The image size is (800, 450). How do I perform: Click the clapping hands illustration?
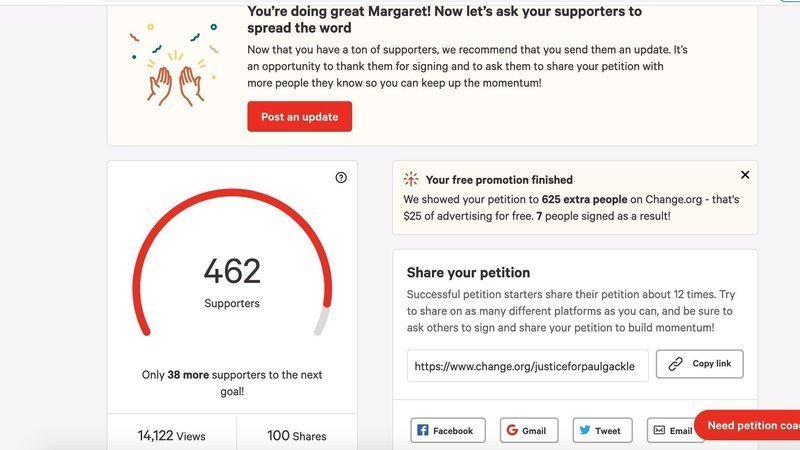pyautogui.click(x=176, y=82)
